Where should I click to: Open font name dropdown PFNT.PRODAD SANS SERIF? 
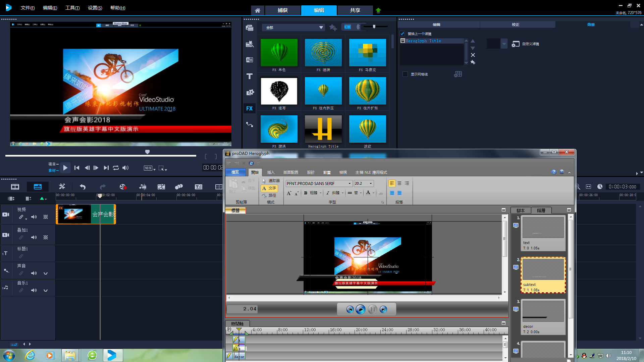pyautogui.click(x=350, y=183)
